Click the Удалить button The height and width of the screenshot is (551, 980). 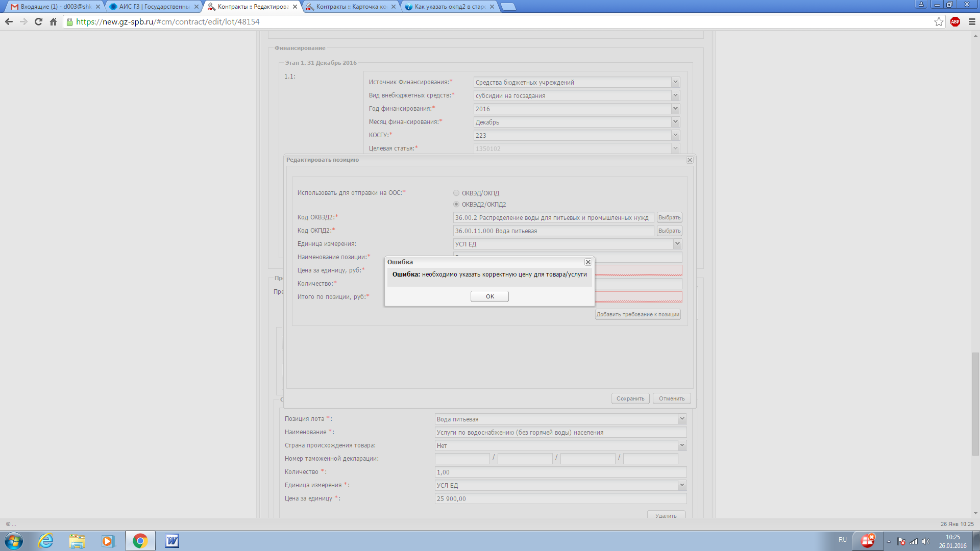666,515
